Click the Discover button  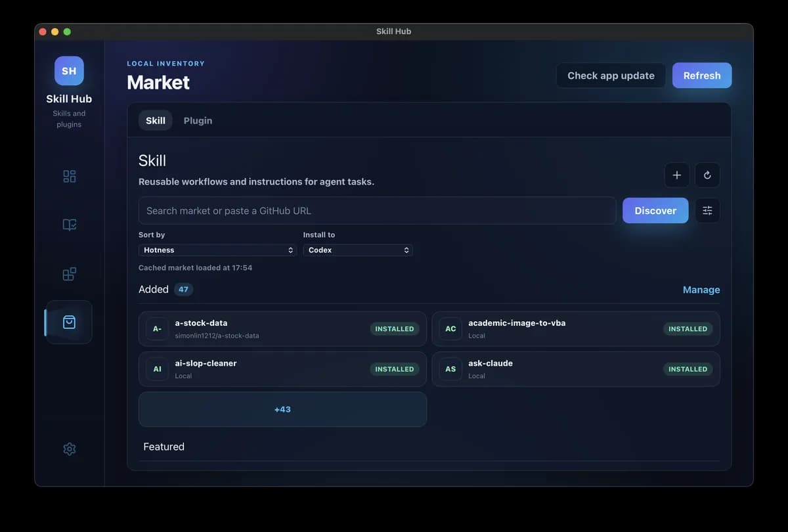[x=655, y=211]
